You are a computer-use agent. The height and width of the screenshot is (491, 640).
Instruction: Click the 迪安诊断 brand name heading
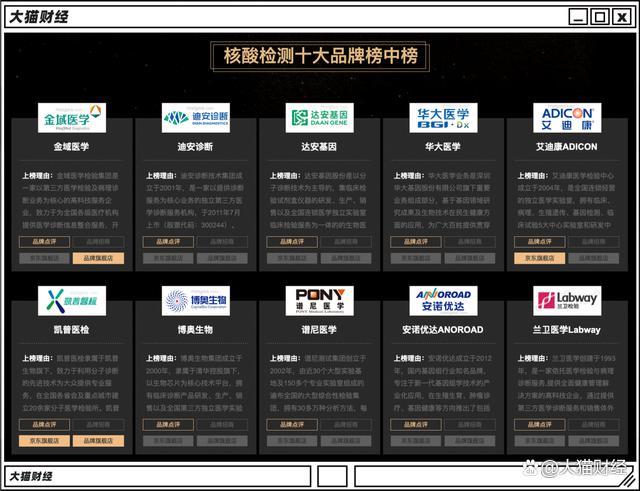[x=195, y=147]
